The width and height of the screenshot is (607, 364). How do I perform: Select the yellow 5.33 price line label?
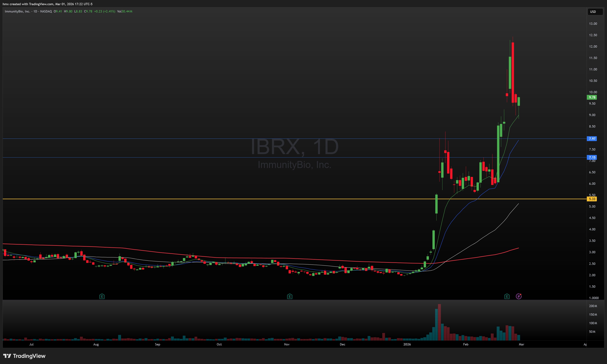[x=592, y=199]
